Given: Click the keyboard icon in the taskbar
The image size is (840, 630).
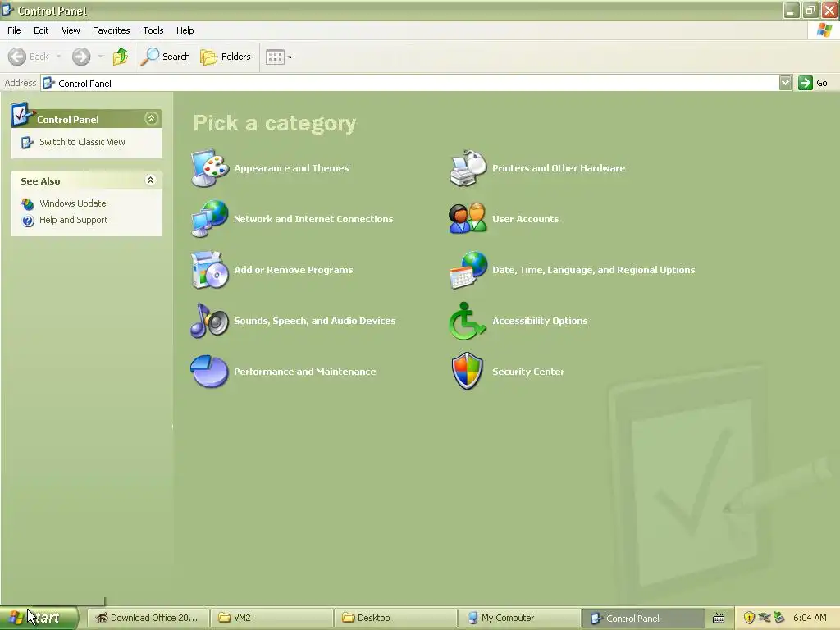Looking at the screenshot, I should pos(719,619).
